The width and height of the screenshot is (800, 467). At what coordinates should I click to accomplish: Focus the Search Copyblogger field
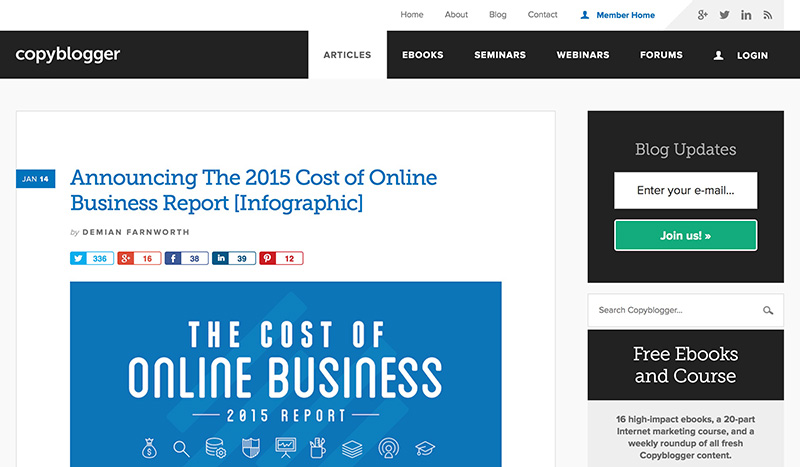685,310
